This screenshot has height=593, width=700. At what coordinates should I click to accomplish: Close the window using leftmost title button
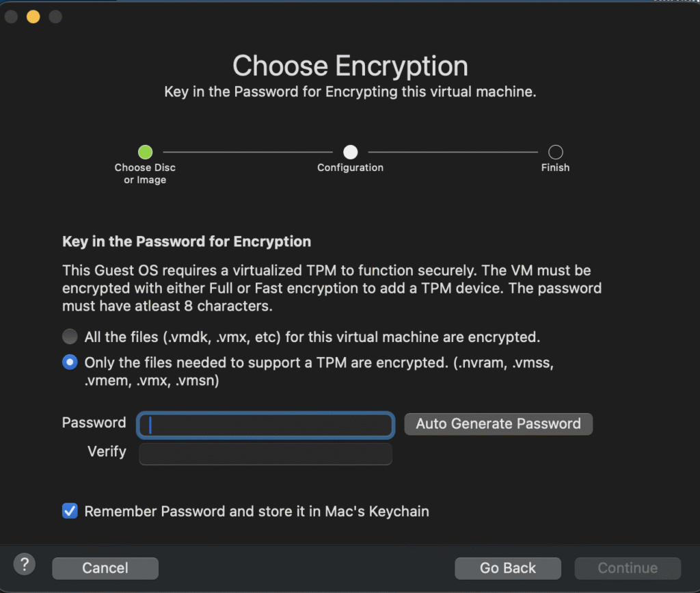[11, 16]
